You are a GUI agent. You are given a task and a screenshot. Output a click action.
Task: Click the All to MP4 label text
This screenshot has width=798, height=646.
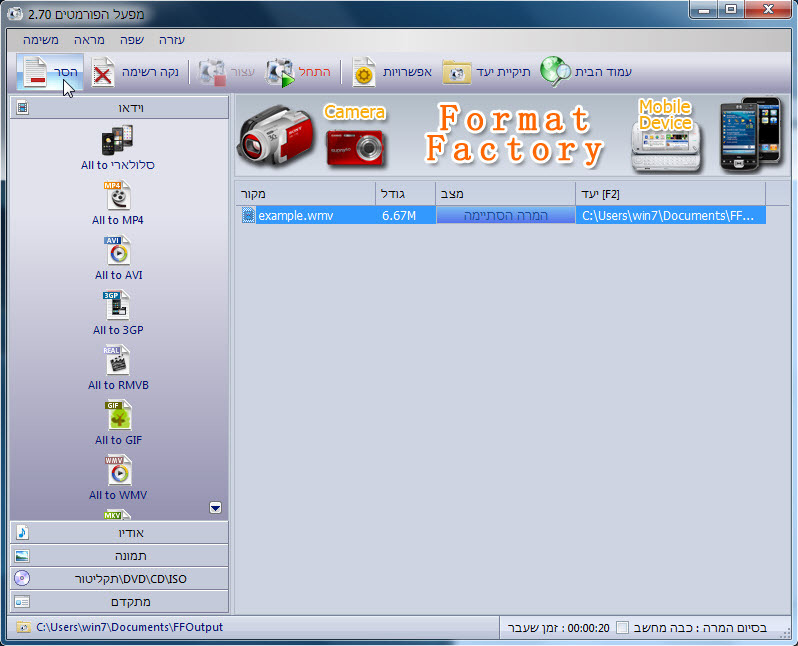pyautogui.click(x=118, y=220)
